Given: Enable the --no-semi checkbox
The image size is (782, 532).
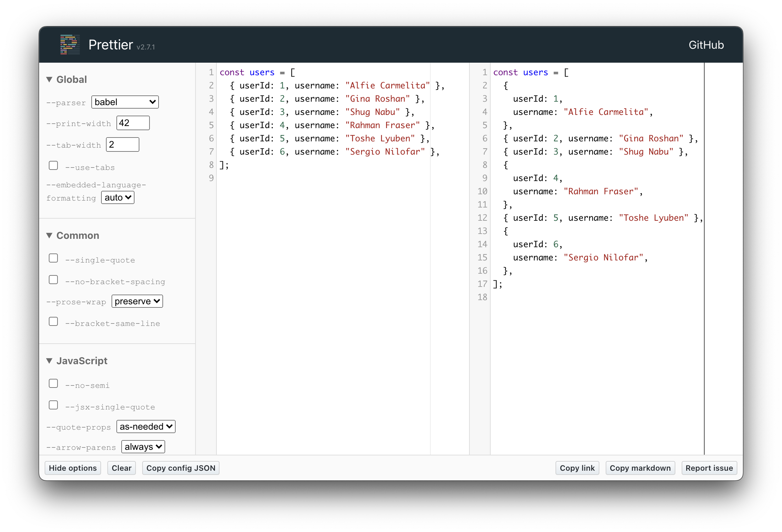Looking at the screenshot, I should tap(53, 383).
